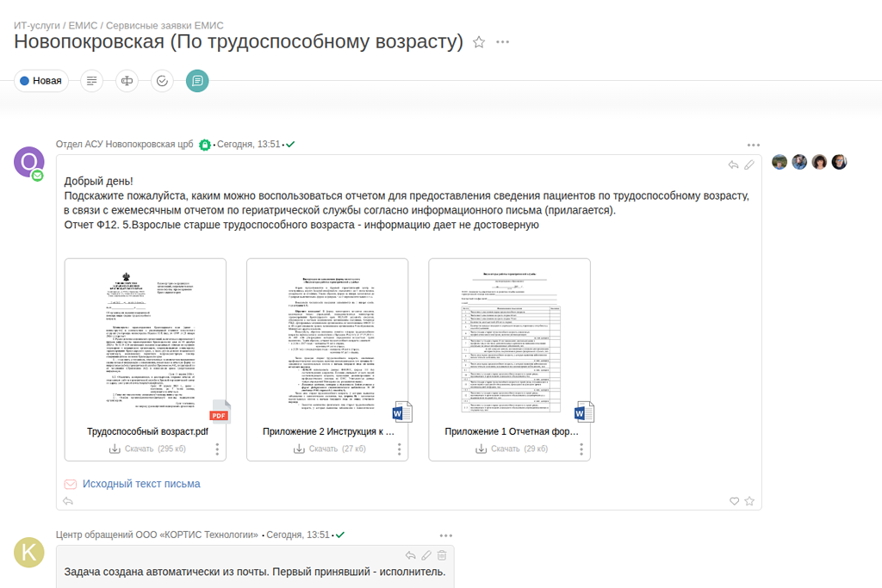Open more options for the КОРТИС comment
The image size is (882, 588).
coord(445,535)
